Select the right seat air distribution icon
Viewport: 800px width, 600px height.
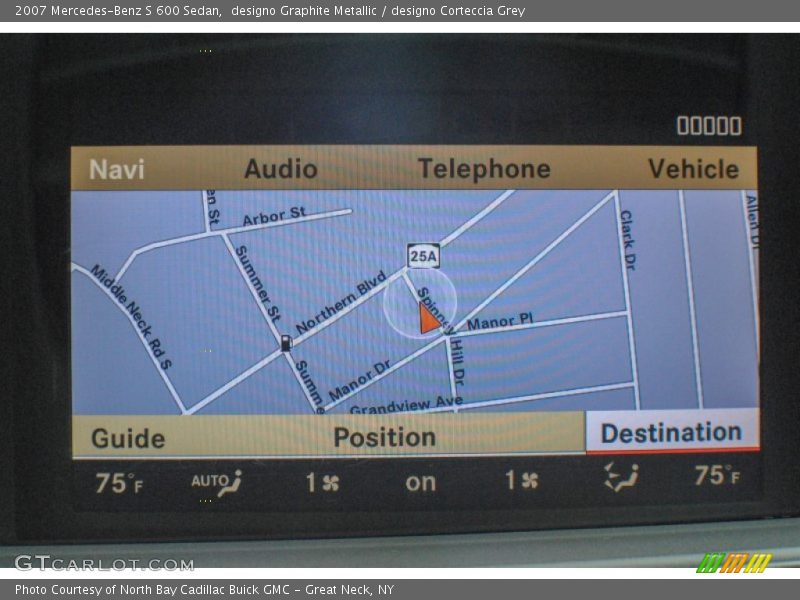tap(621, 477)
